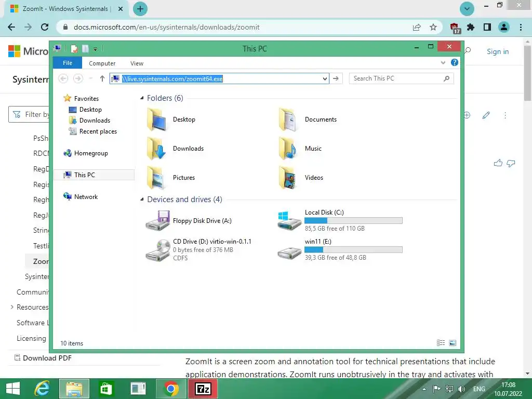Click the Windows Start button
Screen dimensions: 532x399
(13, 389)
